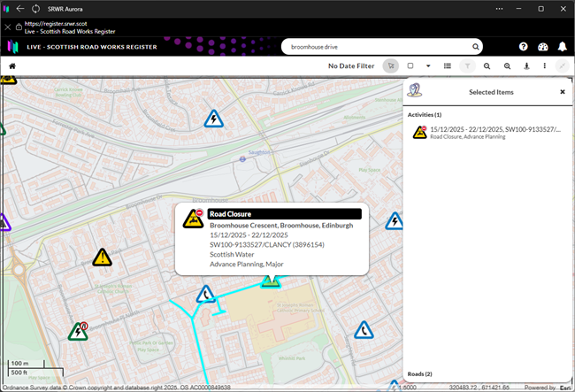Click the Scottish Water text in popup
575x392 pixels.
coord(232,255)
